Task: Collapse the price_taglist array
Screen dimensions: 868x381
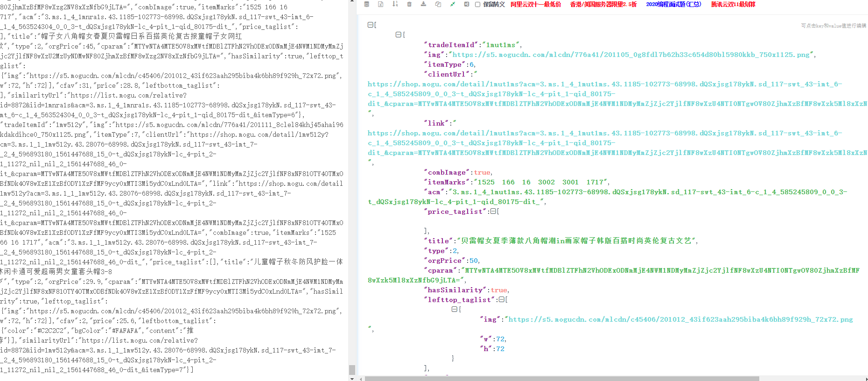Action: click(493, 212)
